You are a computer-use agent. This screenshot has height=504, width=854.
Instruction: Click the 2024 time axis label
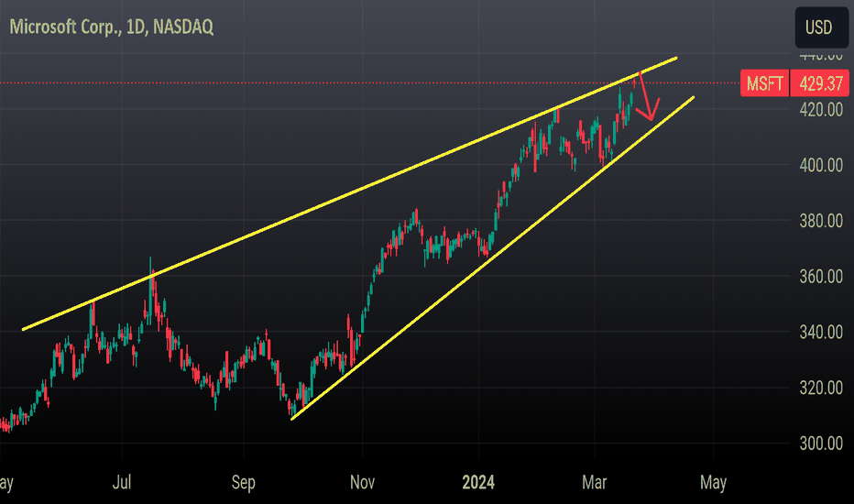click(478, 482)
